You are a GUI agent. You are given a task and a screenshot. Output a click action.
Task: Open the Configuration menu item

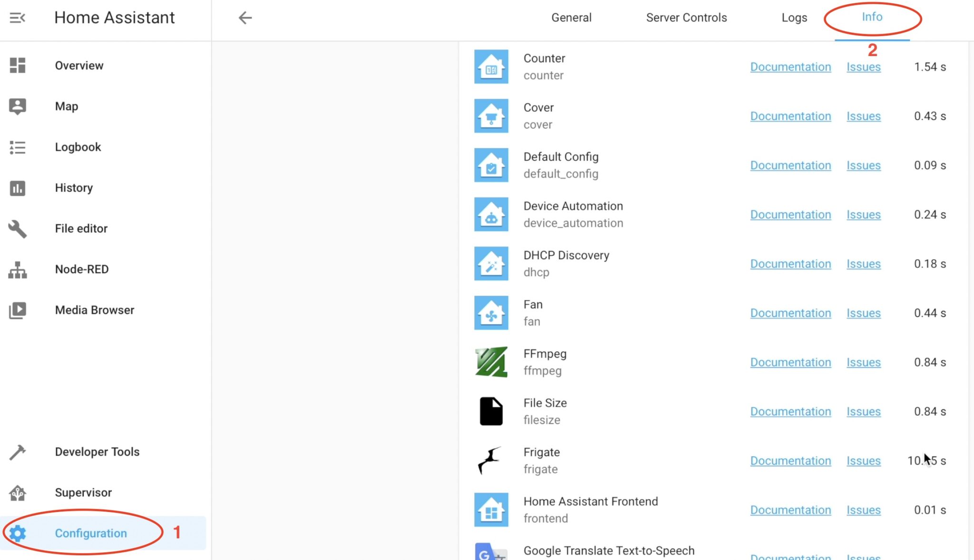[90, 533]
